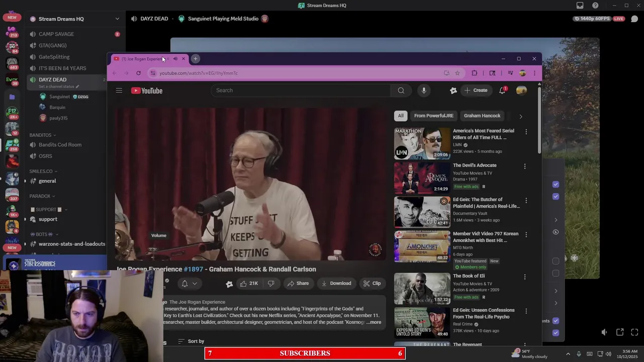The width and height of the screenshot is (644, 362).
Task: Open the YouTube account avatar menu
Action: [521, 90]
